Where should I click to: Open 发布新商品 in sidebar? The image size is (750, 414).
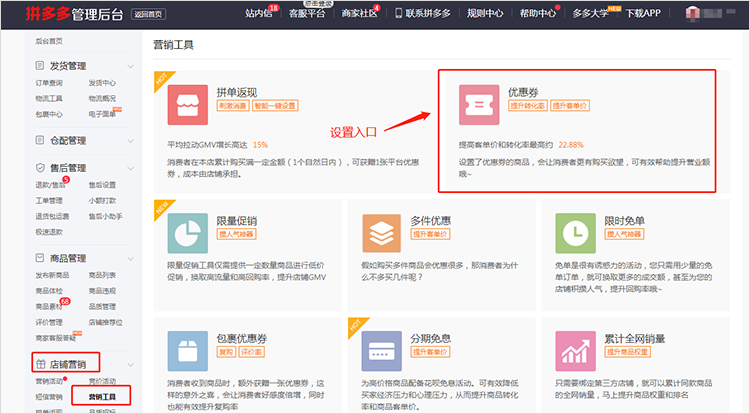point(52,275)
